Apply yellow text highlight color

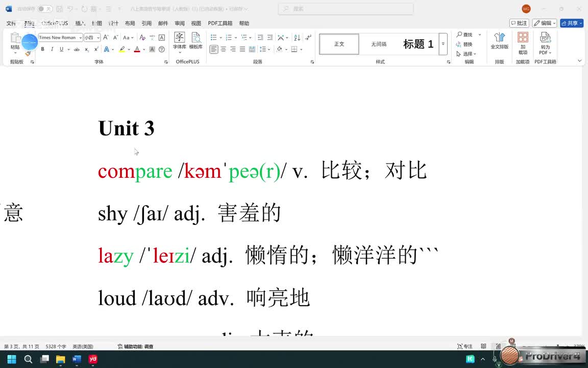(122, 49)
